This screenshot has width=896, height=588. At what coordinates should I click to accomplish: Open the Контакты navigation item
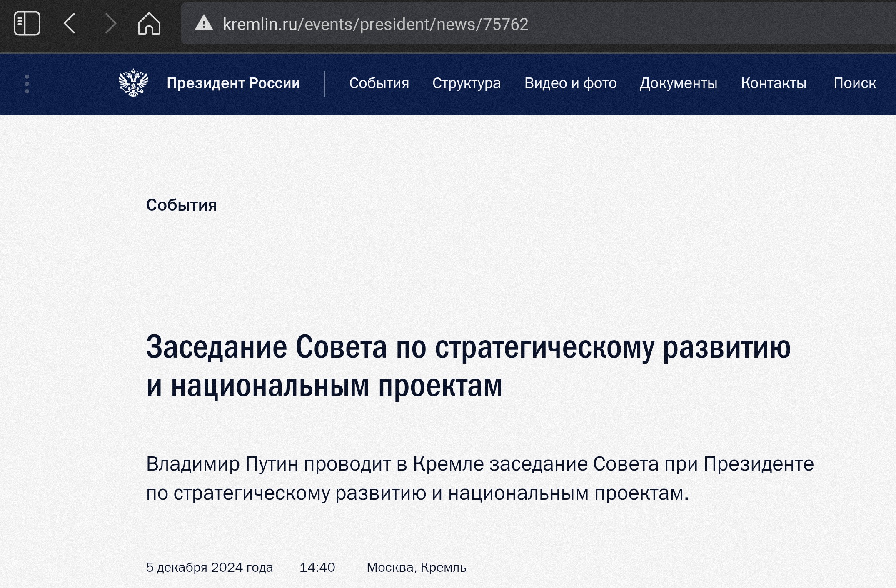click(774, 83)
